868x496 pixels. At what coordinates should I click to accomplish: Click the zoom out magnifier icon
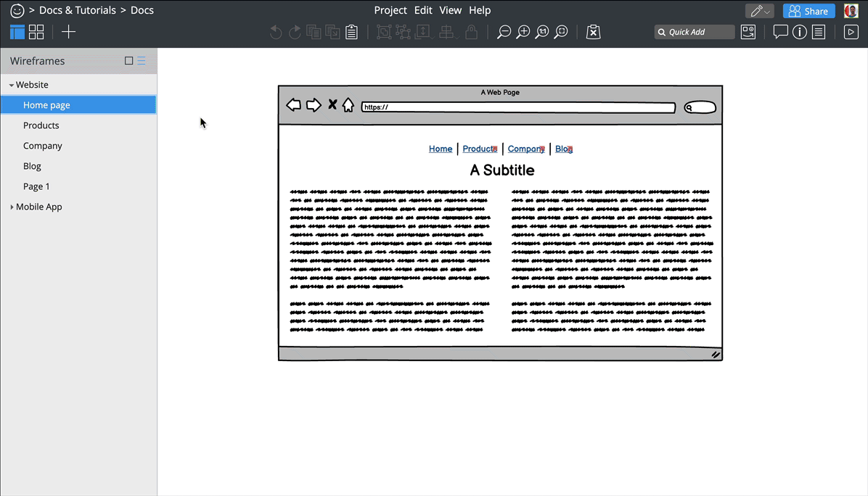coord(504,32)
